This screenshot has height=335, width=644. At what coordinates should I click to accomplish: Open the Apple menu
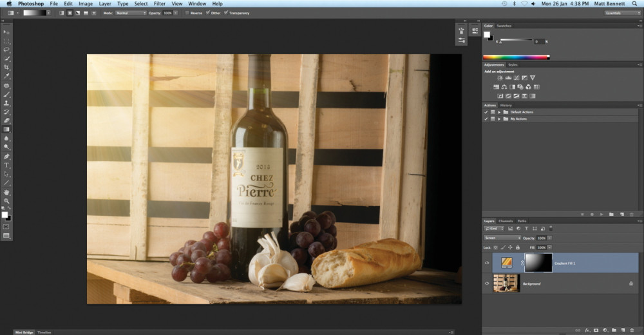point(8,4)
